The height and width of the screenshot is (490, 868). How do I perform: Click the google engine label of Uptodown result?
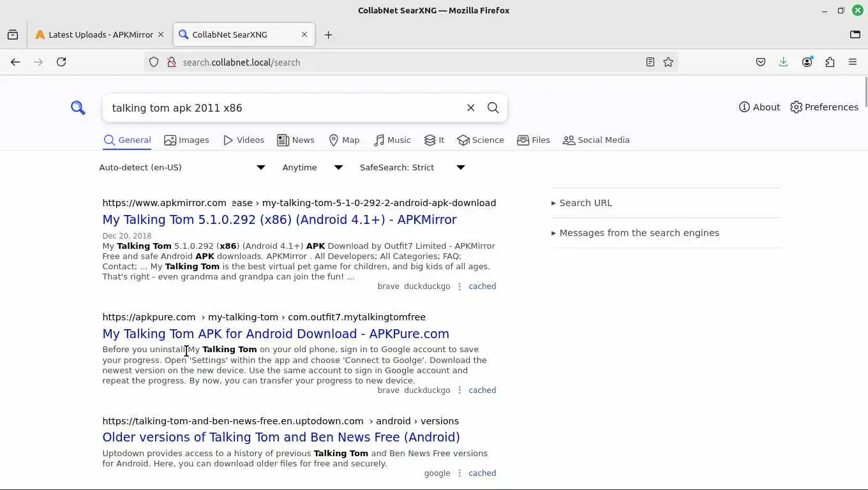click(437, 473)
